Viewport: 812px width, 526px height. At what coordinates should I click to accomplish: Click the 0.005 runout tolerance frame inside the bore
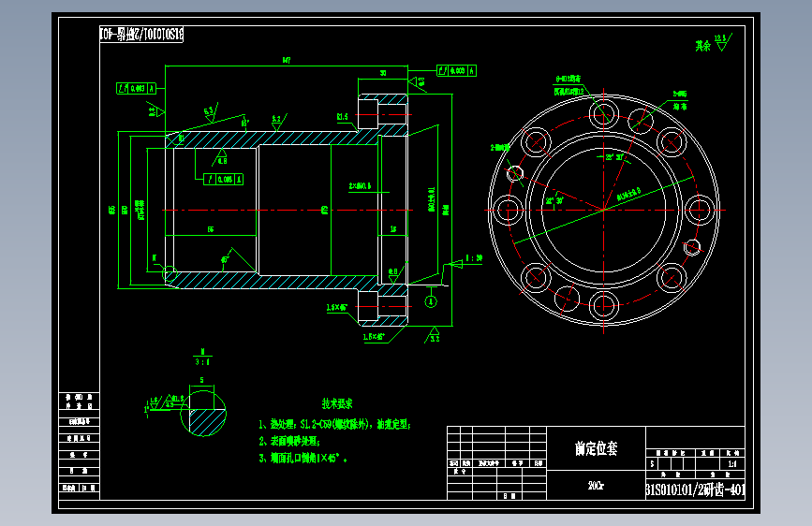(x=223, y=180)
